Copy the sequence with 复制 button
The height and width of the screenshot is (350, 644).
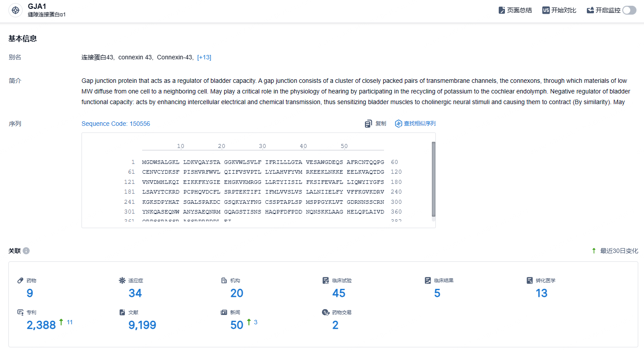click(x=376, y=124)
